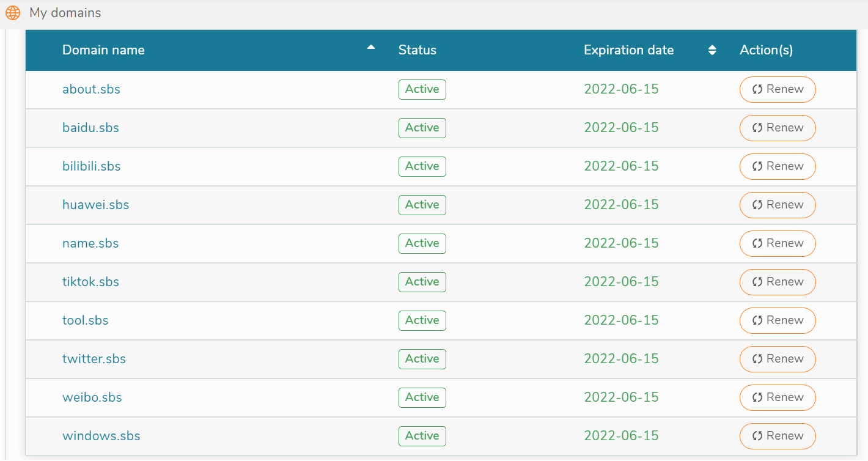
Task: Click Active status badge for tool.sbs
Action: click(x=422, y=320)
